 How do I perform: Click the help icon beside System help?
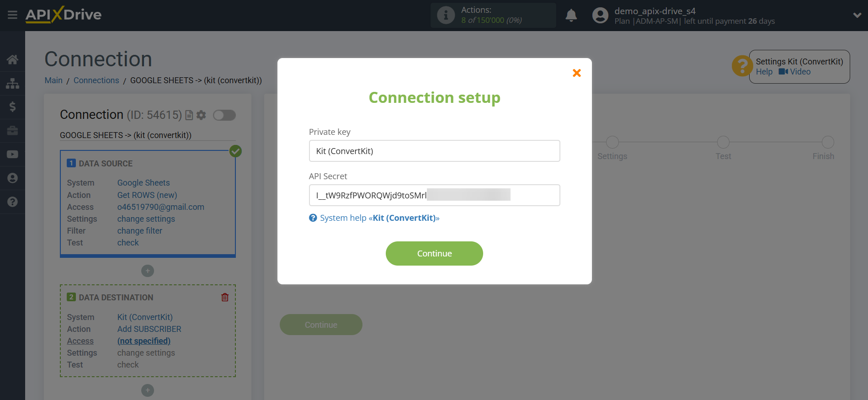(313, 218)
